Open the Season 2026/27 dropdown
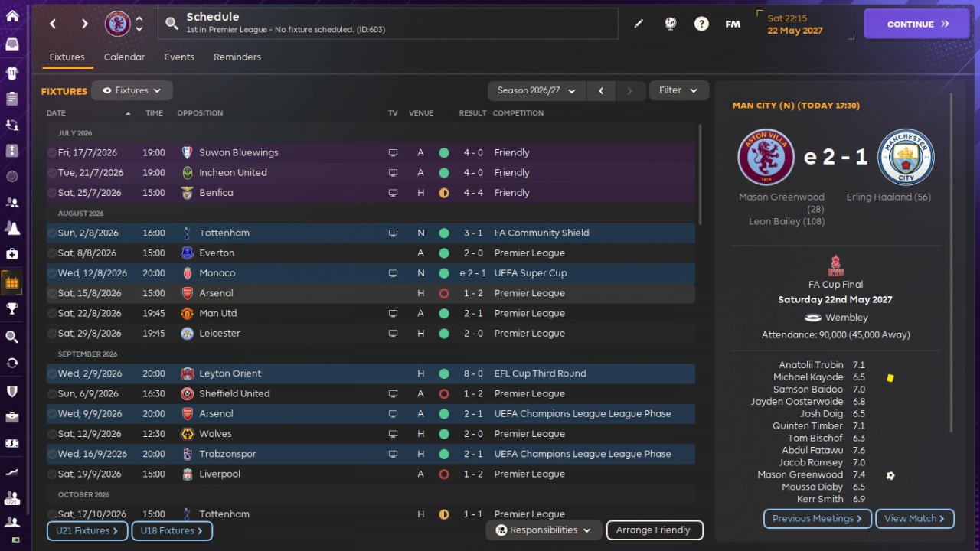Viewport: 980px width, 551px height. coord(537,90)
